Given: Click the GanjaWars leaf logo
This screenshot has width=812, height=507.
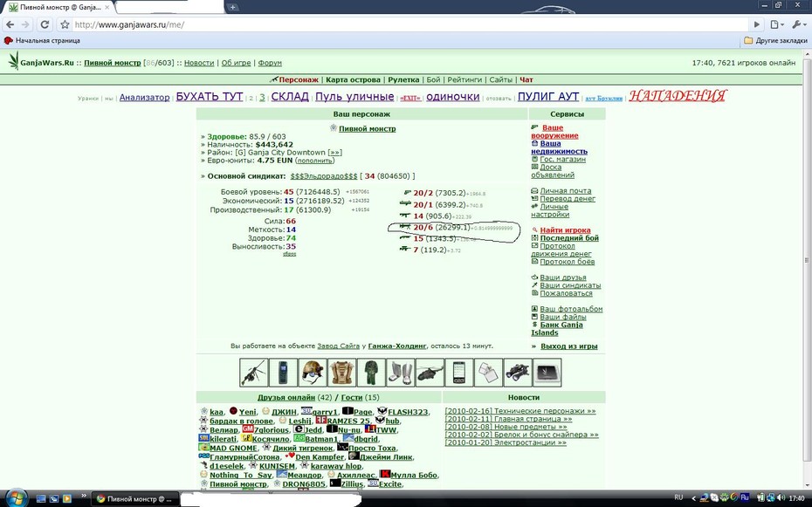Looking at the screenshot, I should (13, 61).
